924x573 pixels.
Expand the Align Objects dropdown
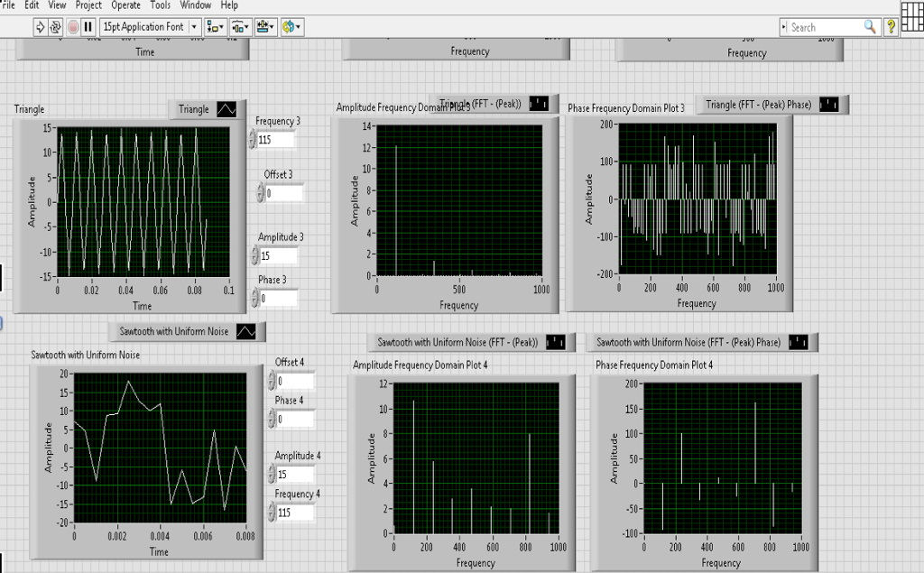click(x=216, y=27)
